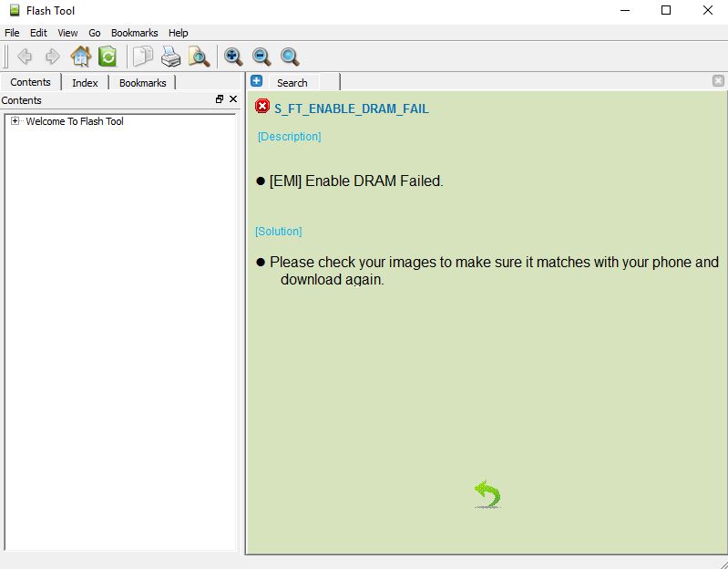Float the Contents panel using undock icon
This screenshot has width=728, height=569.
[220, 98]
